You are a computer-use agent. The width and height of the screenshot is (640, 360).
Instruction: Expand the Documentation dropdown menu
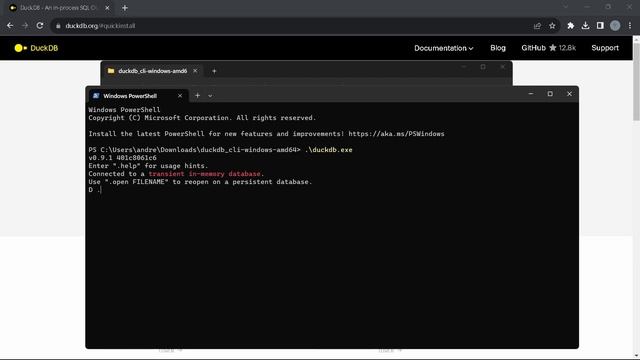[444, 48]
